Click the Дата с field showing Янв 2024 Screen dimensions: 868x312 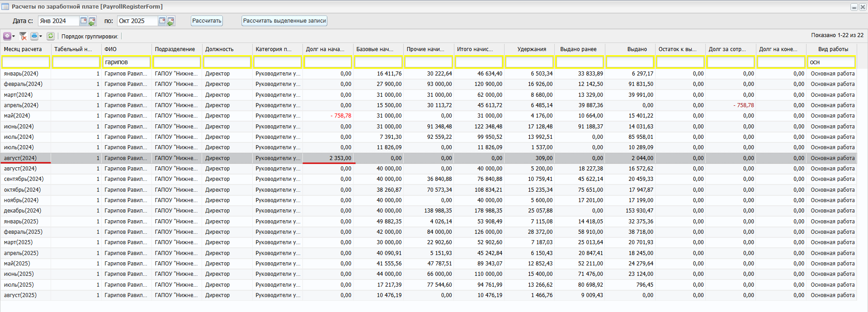(58, 21)
